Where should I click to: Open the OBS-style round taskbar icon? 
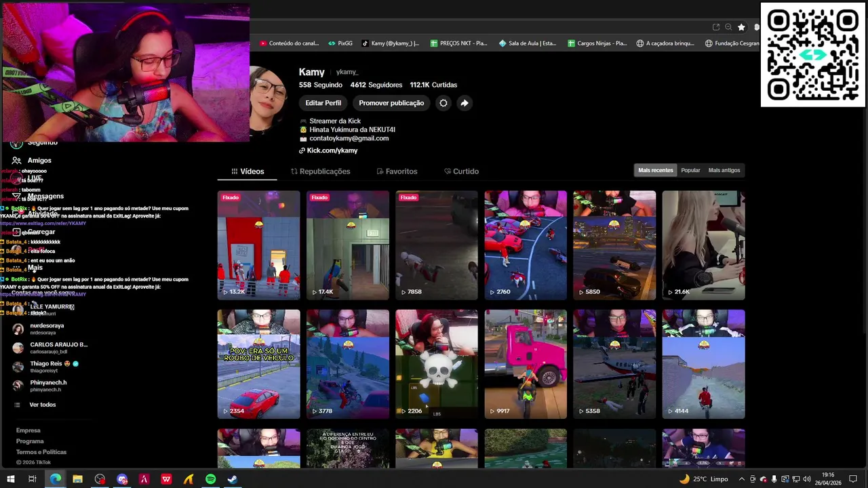[100, 479]
